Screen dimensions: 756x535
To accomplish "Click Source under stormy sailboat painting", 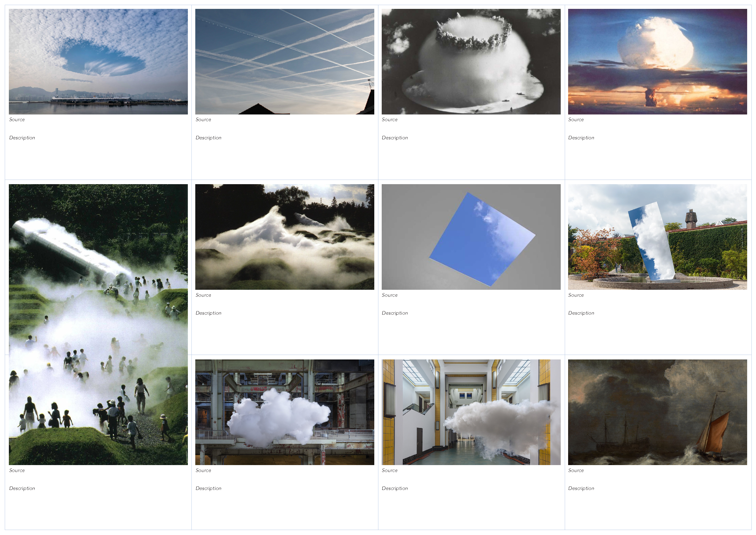I will click(x=576, y=470).
